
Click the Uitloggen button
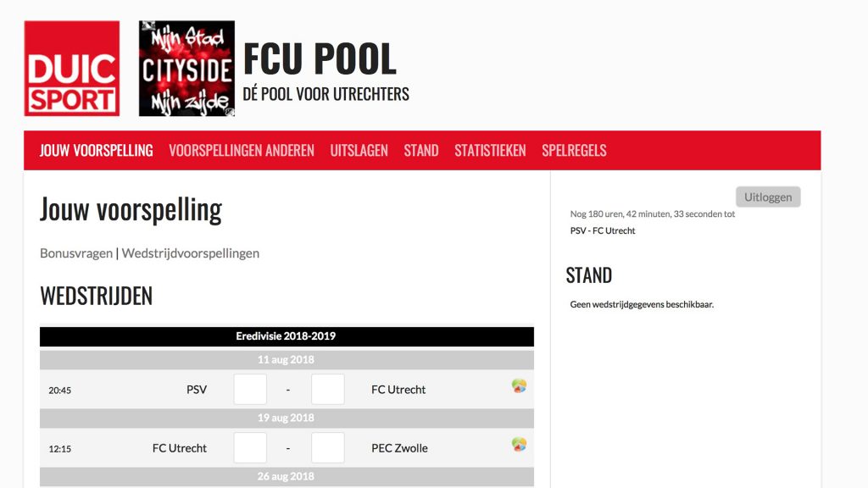coord(768,197)
